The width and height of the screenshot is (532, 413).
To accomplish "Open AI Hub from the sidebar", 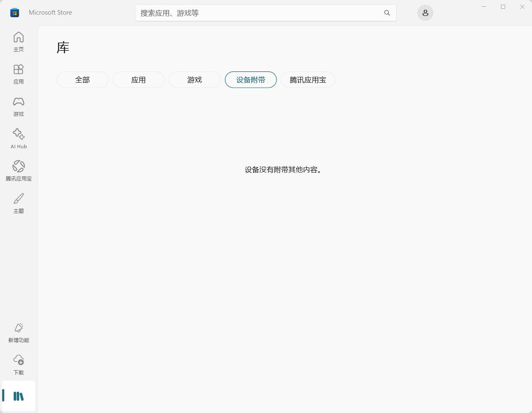I will [x=18, y=139].
